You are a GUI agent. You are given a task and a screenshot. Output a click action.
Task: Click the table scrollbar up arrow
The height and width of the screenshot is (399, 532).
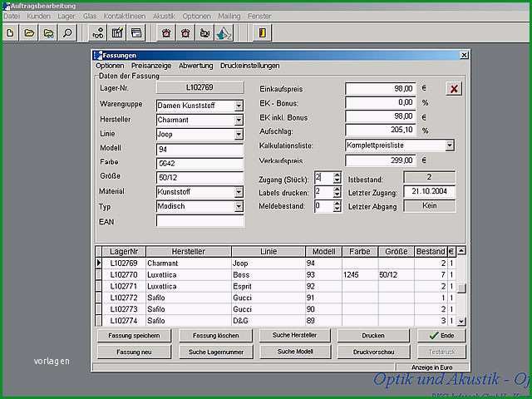461,251
